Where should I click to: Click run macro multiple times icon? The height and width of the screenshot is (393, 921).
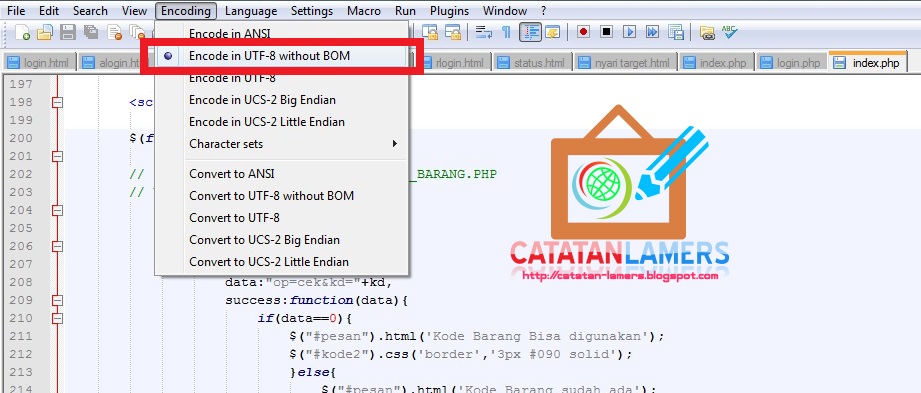pyautogui.click(x=653, y=32)
